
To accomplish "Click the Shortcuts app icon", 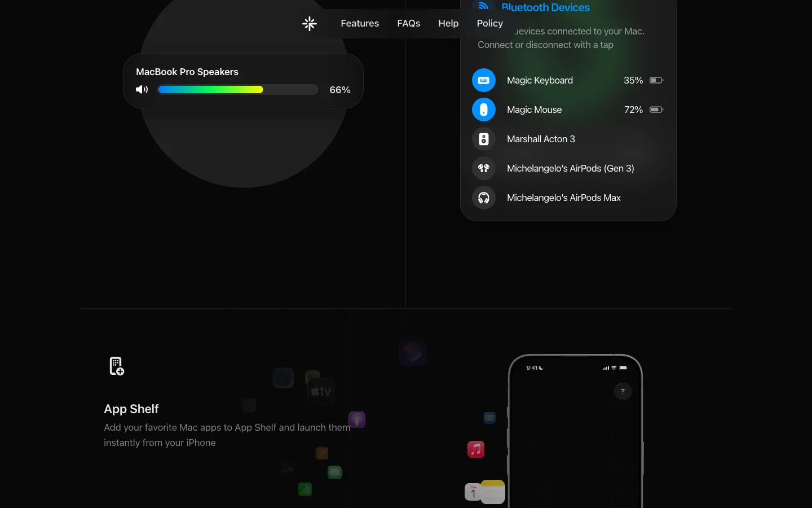I will click(413, 352).
